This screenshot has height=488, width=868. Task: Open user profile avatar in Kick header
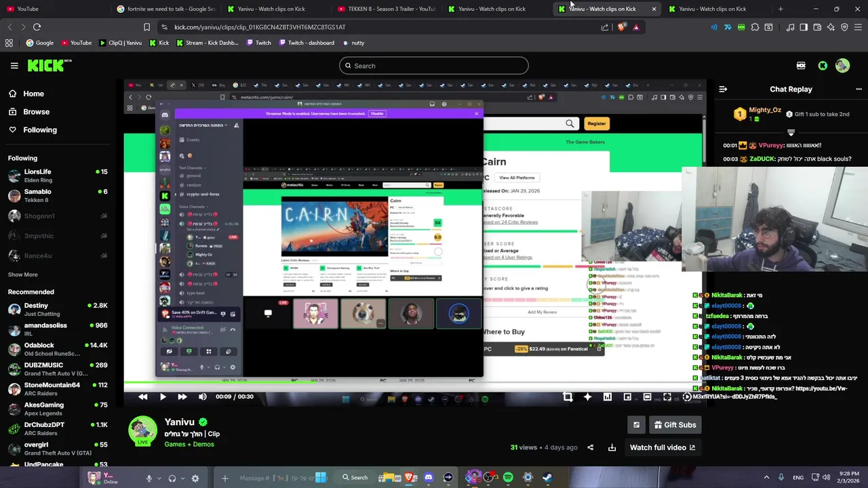[842, 66]
